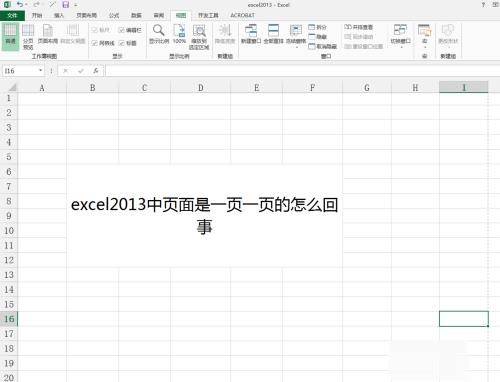The image size is (500, 382).
Task: Click the Hide (隐藏) window button
Action: (x=317, y=37)
